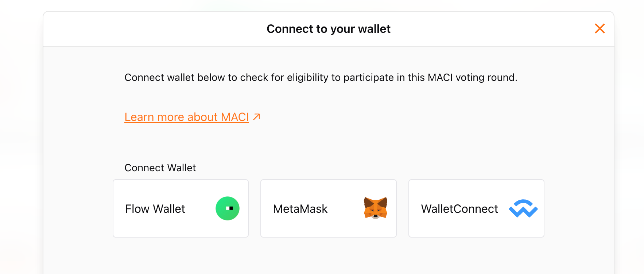644x274 pixels.
Task: Click the "Connect to your wallet" heading
Action: point(328,29)
